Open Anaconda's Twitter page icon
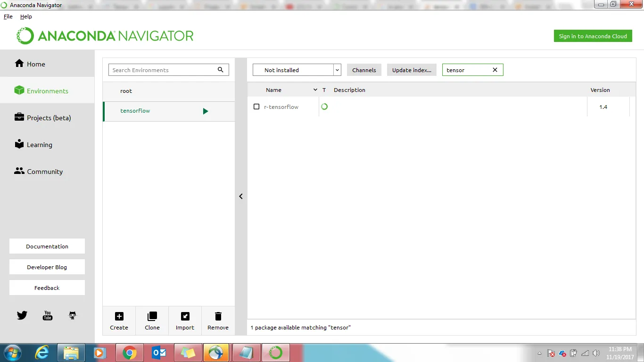Image resolution: width=644 pixels, height=362 pixels. (x=22, y=315)
